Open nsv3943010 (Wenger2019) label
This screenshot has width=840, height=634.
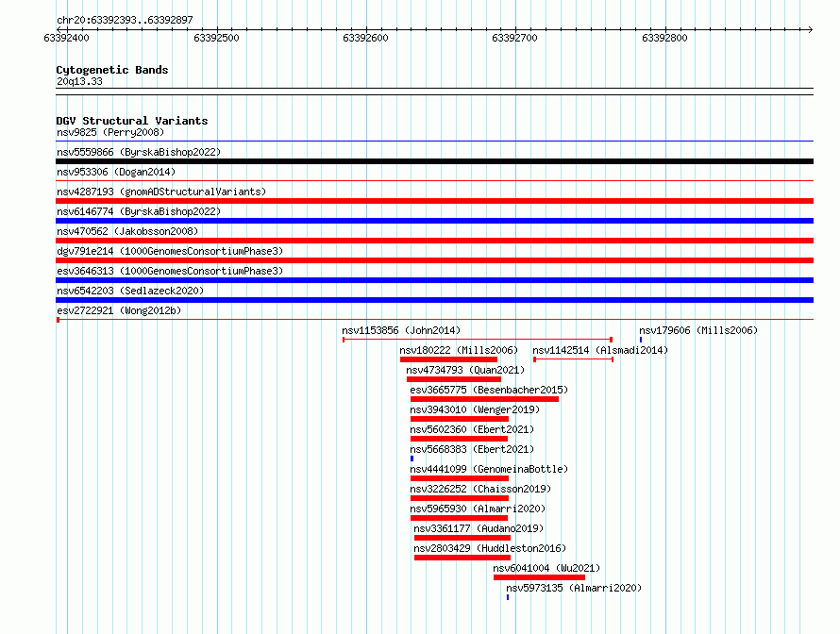(x=475, y=409)
